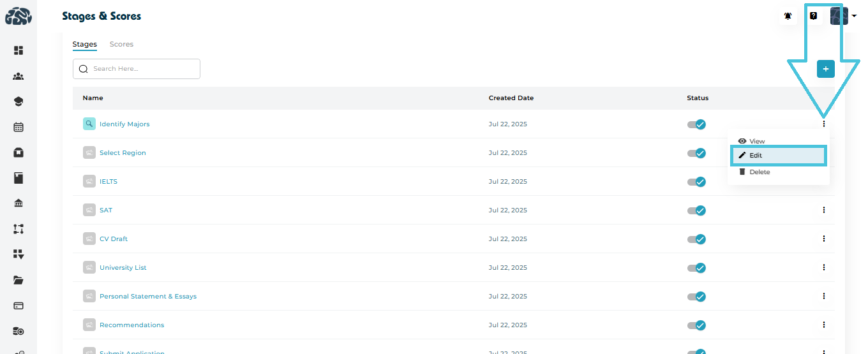Image resolution: width=868 pixels, height=354 pixels.
Task: Click the graduation cap sidebar icon
Action: tap(19, 101)
